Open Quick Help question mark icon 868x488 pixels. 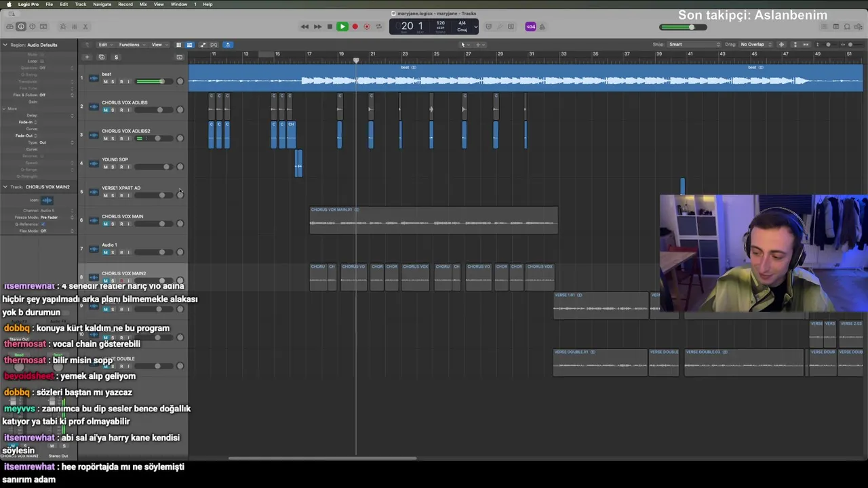tap(32, 26)
